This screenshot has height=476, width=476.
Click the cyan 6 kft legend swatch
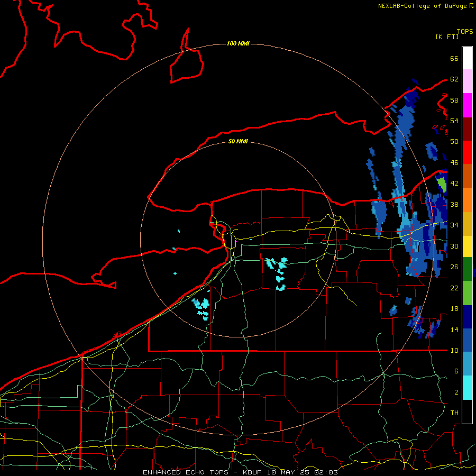467,388
